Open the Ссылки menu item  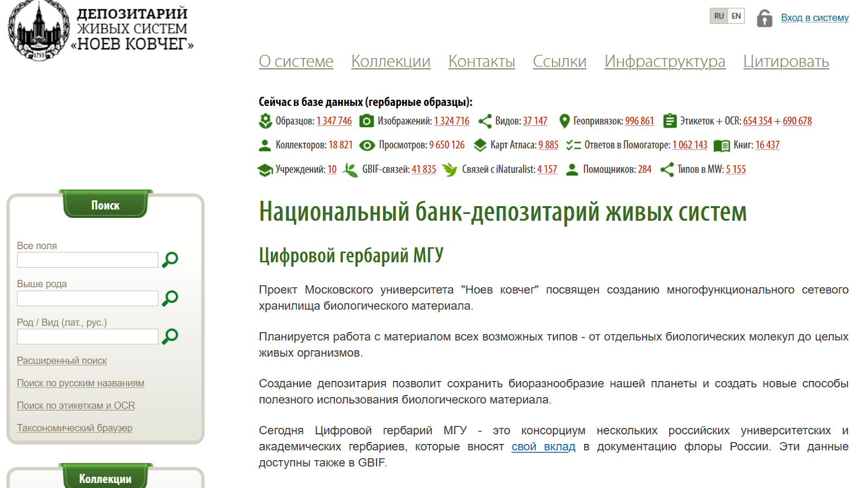click(559, 61)
